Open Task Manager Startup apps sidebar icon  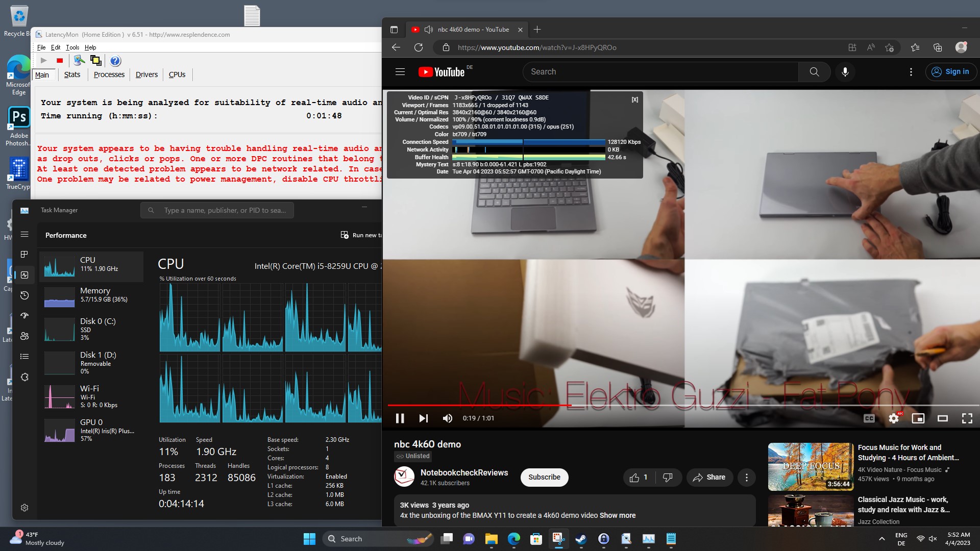click(x=24, y=316)
